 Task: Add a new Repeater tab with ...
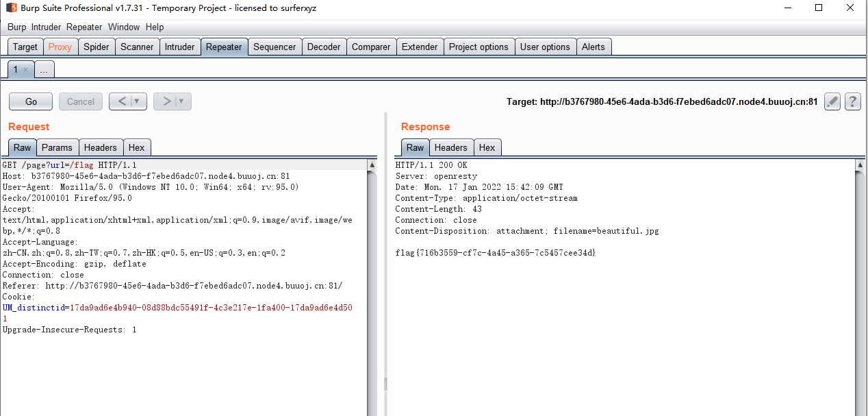coord(44,70)
